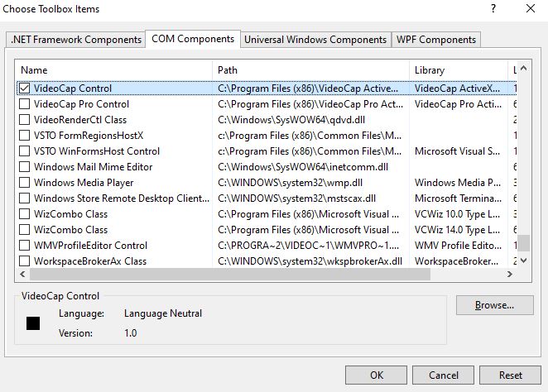Tick the WMVProfileEditor Control checkbox

tap(25, 246)
